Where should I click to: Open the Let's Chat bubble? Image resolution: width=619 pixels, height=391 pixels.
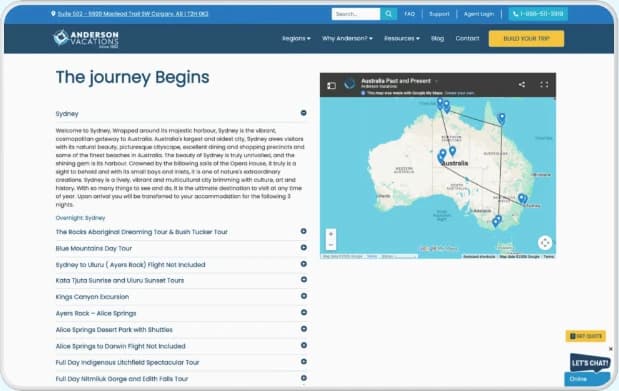point(590,363)
